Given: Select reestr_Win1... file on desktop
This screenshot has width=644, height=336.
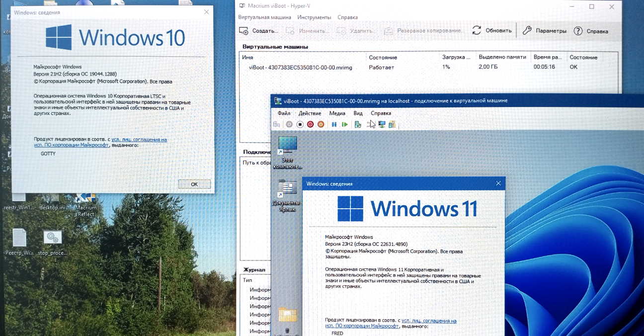Looking at the screenshot, I should point(19,202).
